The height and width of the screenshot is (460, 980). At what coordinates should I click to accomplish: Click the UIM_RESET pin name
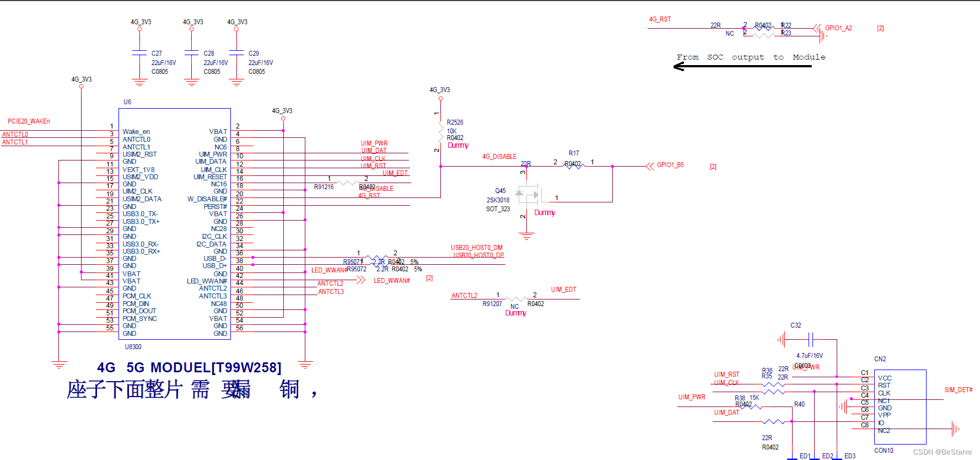click(210, 177)
